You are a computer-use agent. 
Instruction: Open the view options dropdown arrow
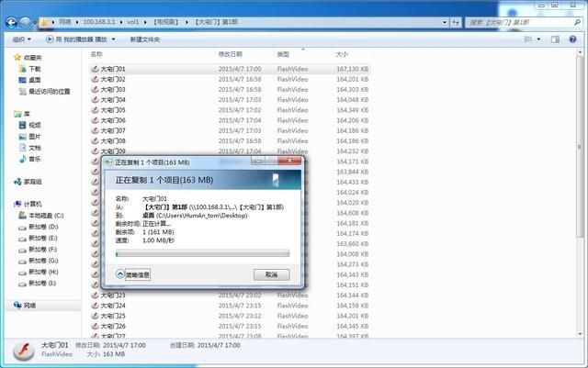[539, 39]
